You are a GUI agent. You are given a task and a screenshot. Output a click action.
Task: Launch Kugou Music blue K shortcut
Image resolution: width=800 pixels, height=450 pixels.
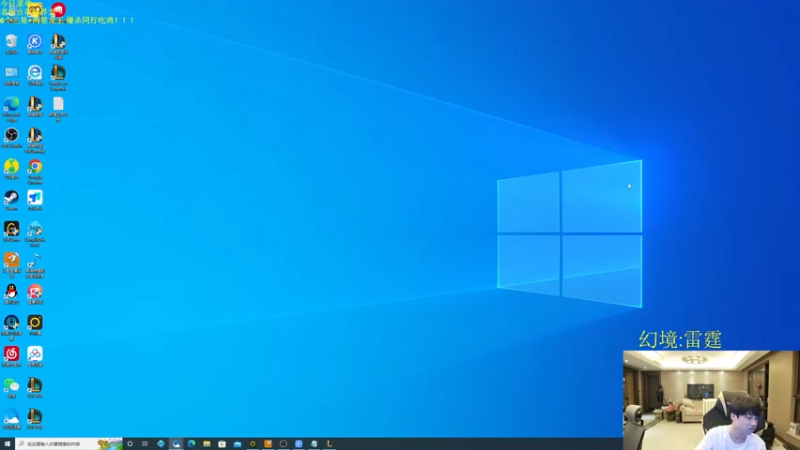click(35, 44)
